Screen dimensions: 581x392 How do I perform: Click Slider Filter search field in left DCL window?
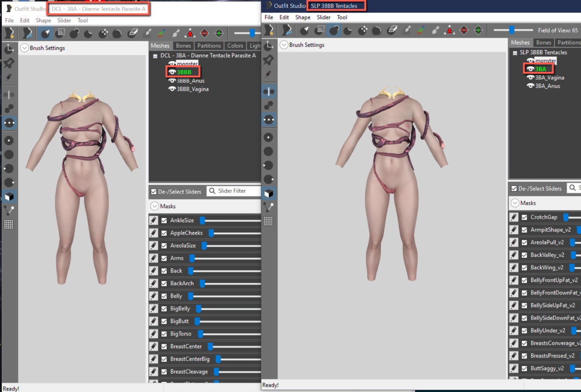point(234,191)
